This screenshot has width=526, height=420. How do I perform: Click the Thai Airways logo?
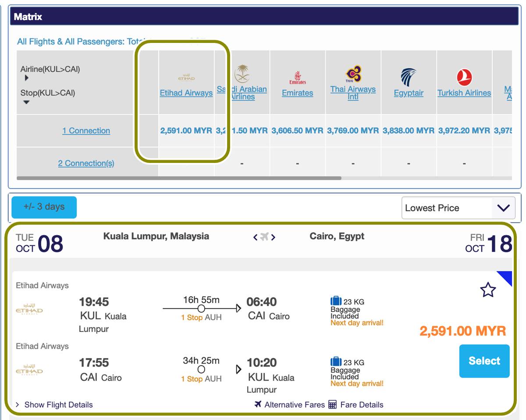tap(353, 74)
